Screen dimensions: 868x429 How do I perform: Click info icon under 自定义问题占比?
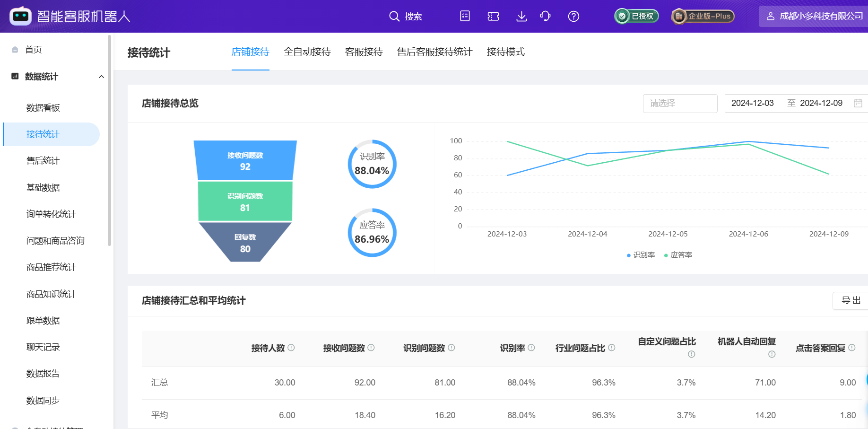coord(692,354)
